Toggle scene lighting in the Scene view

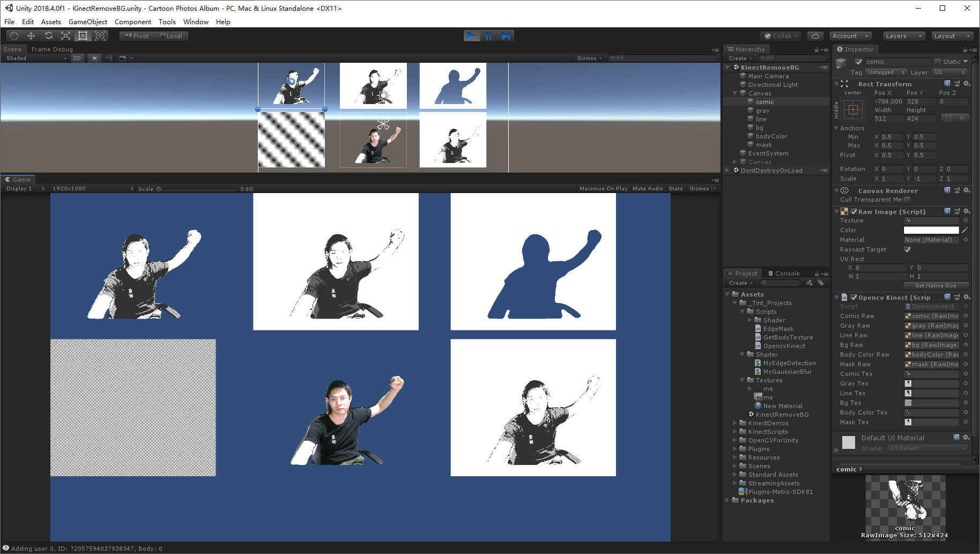pyautogui.click(x=94, y=58)
